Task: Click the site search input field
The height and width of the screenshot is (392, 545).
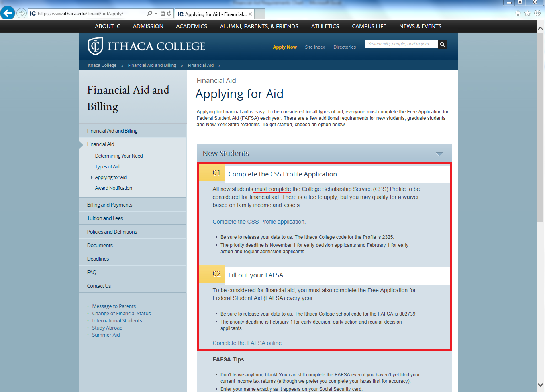Action: click(x=402, y=44)
